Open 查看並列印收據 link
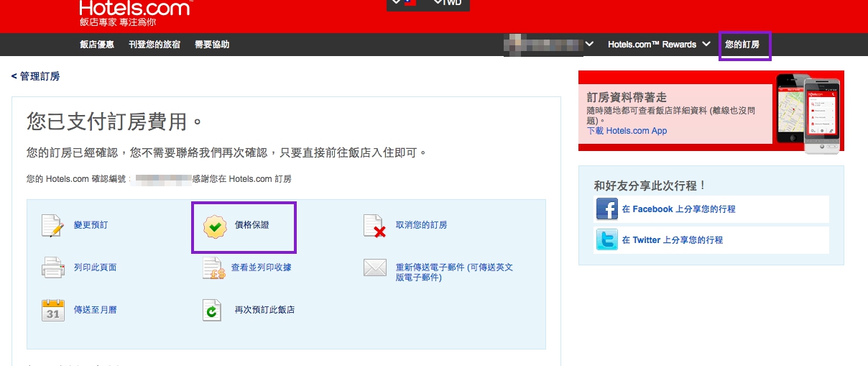 pyautogui.click(x=261, y=267)
